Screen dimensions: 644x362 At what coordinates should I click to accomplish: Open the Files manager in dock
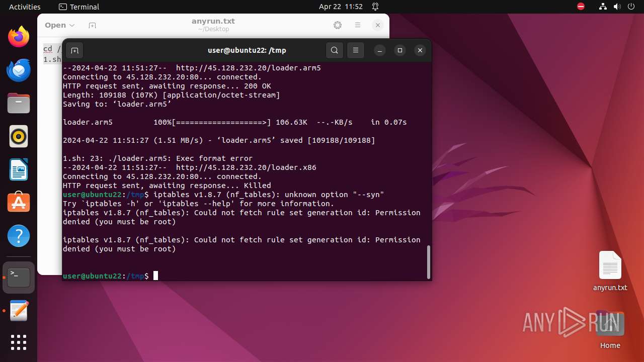click(x=19, y=103)
